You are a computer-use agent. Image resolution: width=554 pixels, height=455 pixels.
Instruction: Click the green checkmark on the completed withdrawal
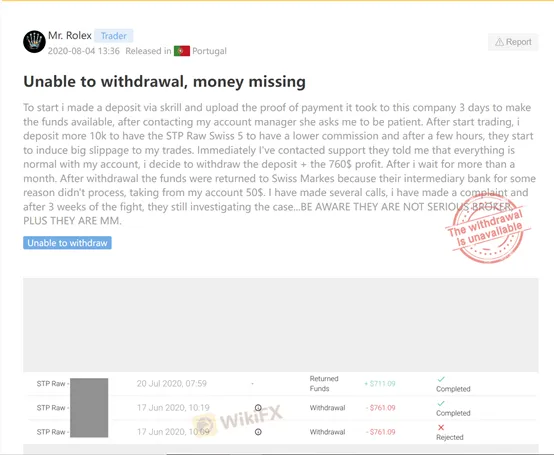(441, 403)
